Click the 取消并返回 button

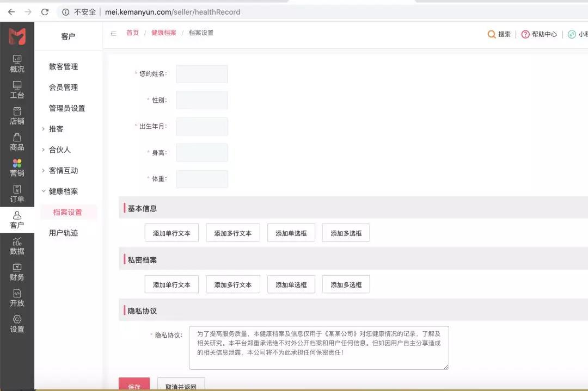[181, 384]
